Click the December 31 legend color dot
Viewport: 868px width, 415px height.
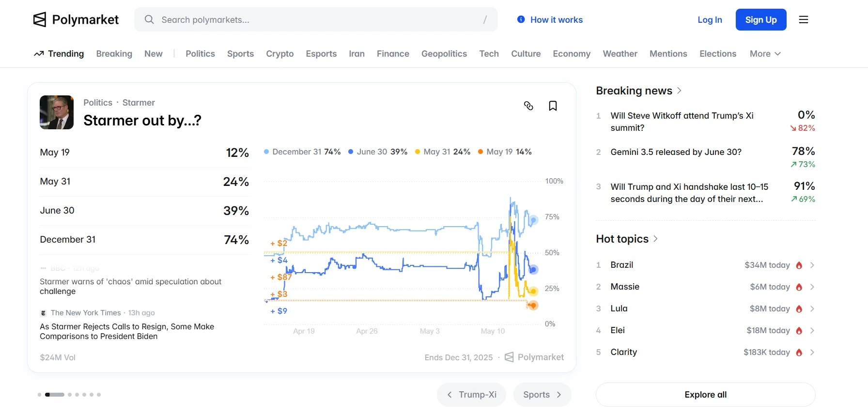tap(266, 152)
